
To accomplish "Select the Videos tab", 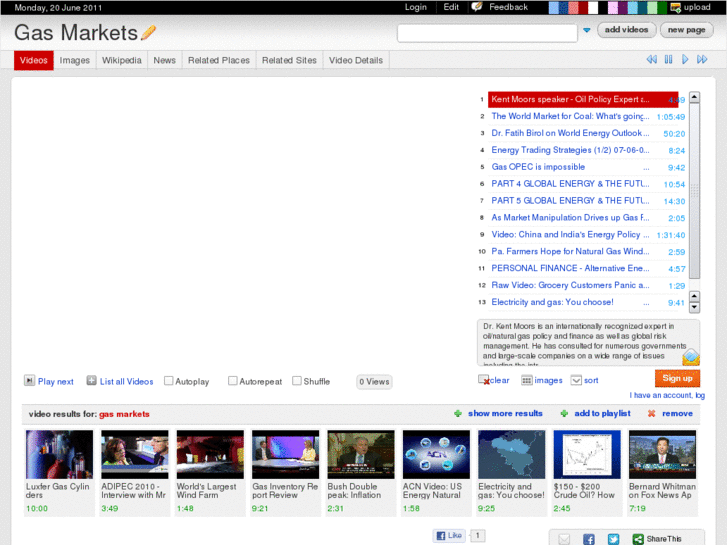I will [33, 60].
